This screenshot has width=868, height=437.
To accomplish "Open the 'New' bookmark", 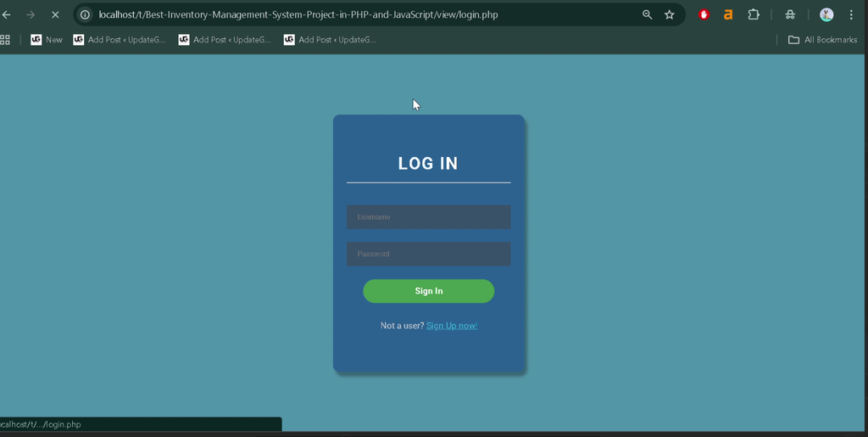I will 47,40.
